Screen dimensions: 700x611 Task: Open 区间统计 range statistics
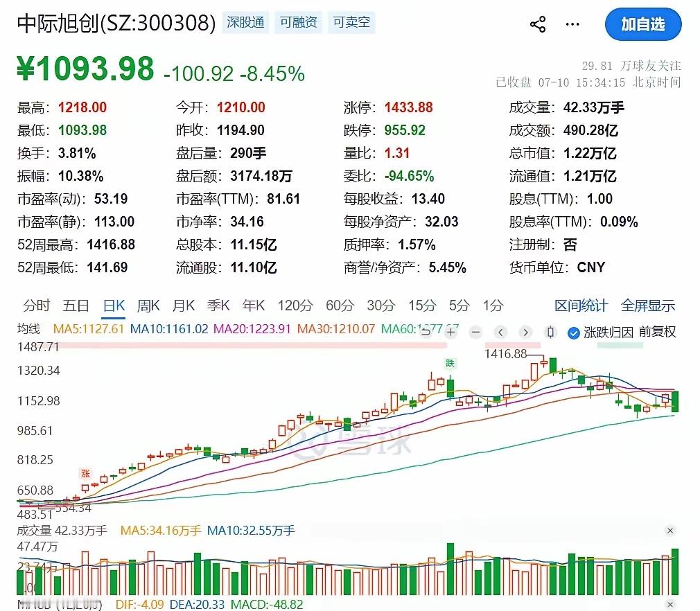click(x=581, y=305)
